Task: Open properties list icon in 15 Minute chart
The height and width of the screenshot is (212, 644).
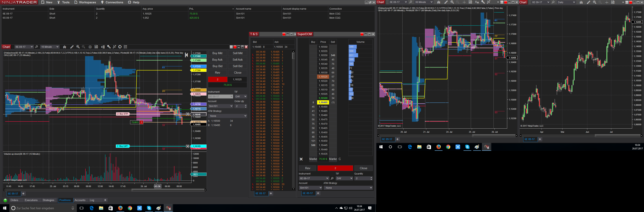Action: [125, 47]
